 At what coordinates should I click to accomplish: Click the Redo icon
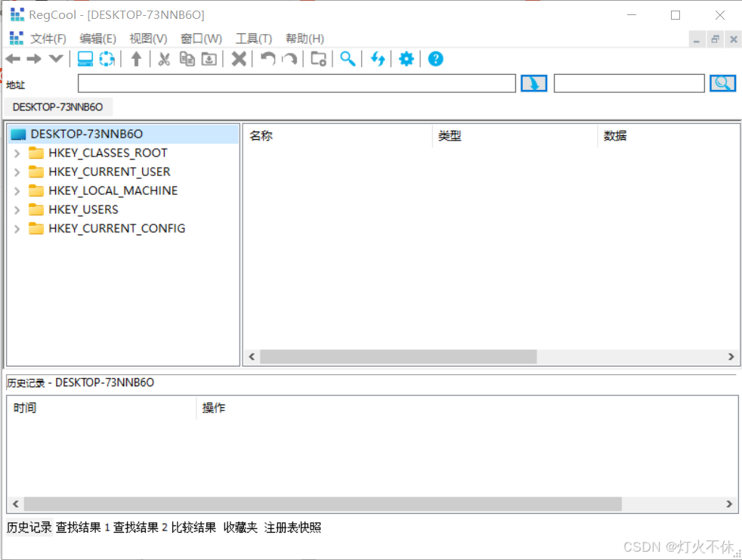click(289, 59)
